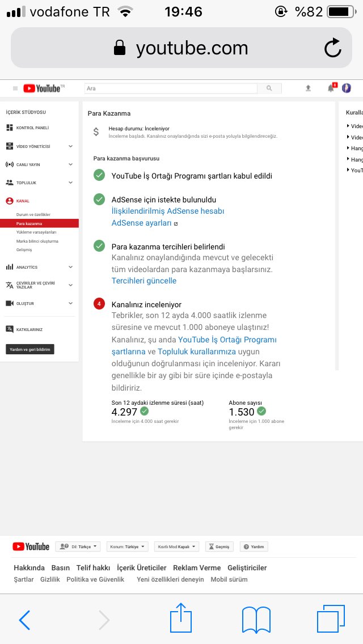363x644 pixels.
Task: Open Konum: Türkiye location dropdown
Action: 128,546
